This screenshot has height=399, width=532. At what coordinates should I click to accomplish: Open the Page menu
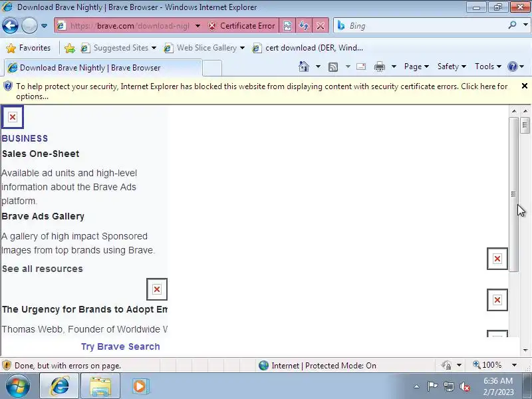pos(416,66)
